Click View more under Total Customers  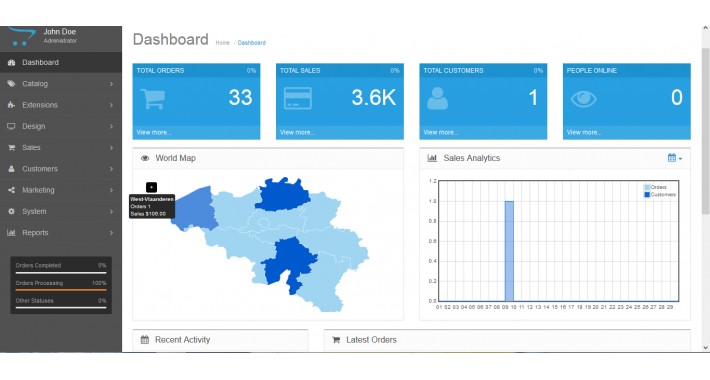(x=441, y=132)
